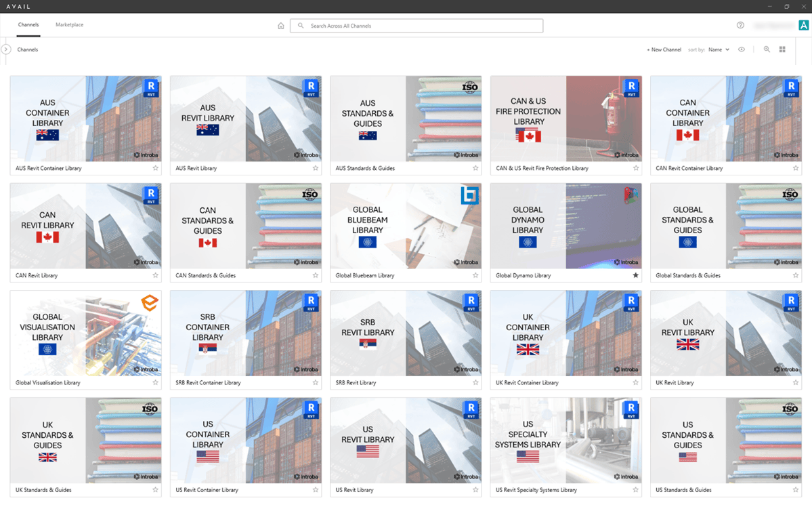Click the RVT badge on CAN & US Fire Protection

coord(631,88)
